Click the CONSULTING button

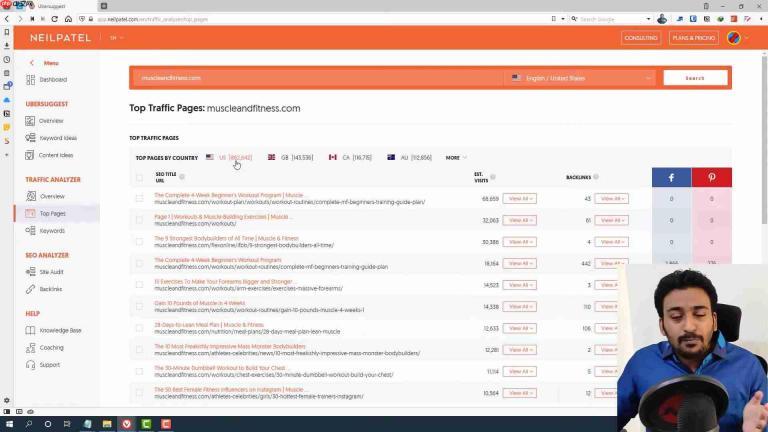[641, 38]
